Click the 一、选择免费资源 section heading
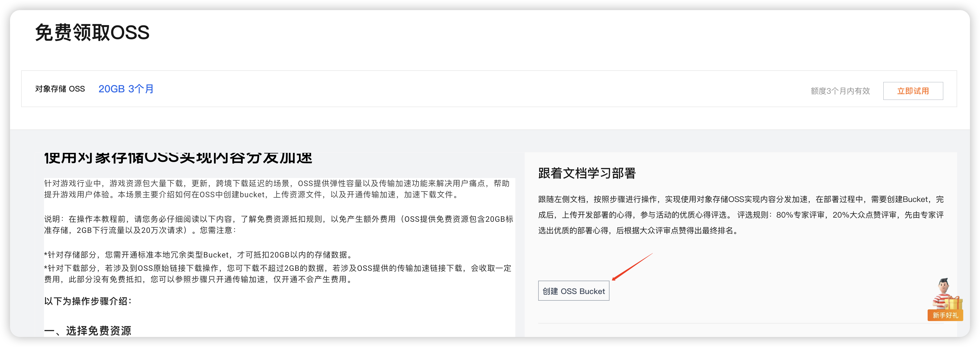The height and width of the screenshot is (347, 980). click(87, 330)
